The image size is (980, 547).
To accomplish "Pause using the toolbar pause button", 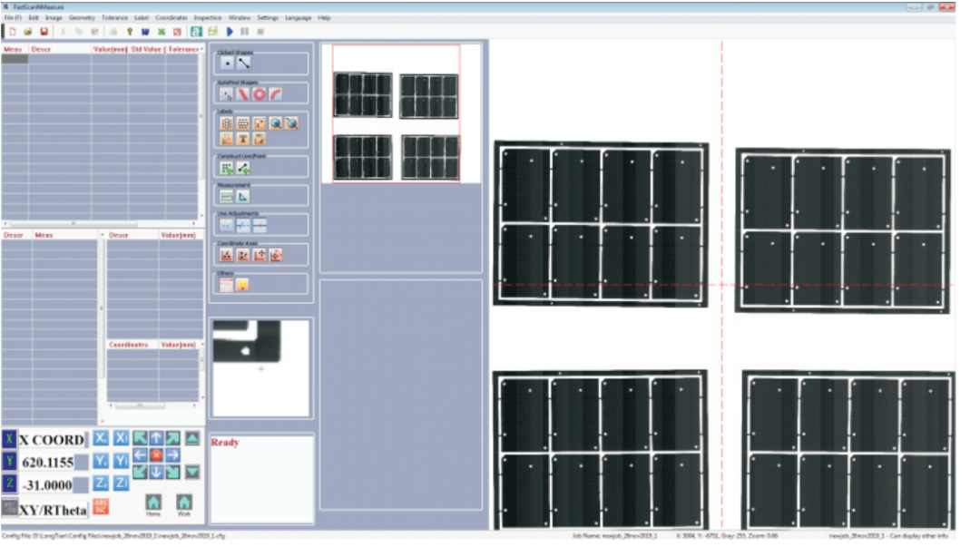I will point(245,31).
